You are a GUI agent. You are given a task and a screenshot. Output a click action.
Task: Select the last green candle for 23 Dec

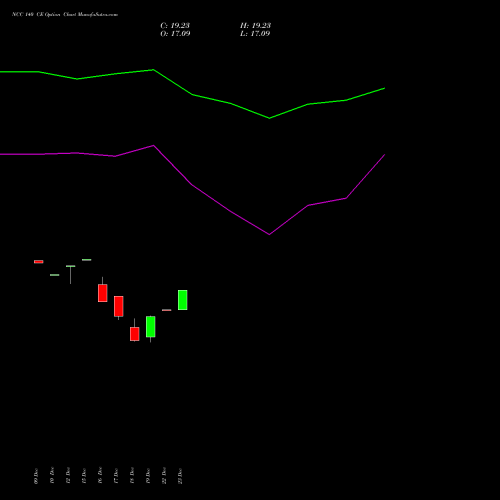pos(183,300)
